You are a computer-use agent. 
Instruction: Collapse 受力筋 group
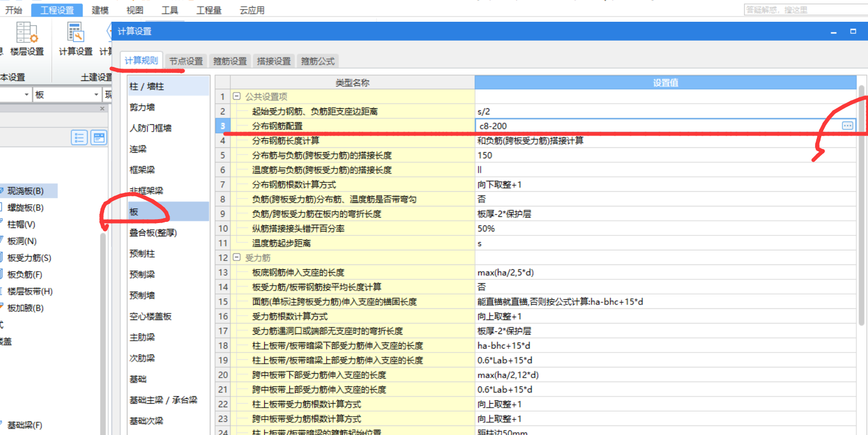point(236,258)
